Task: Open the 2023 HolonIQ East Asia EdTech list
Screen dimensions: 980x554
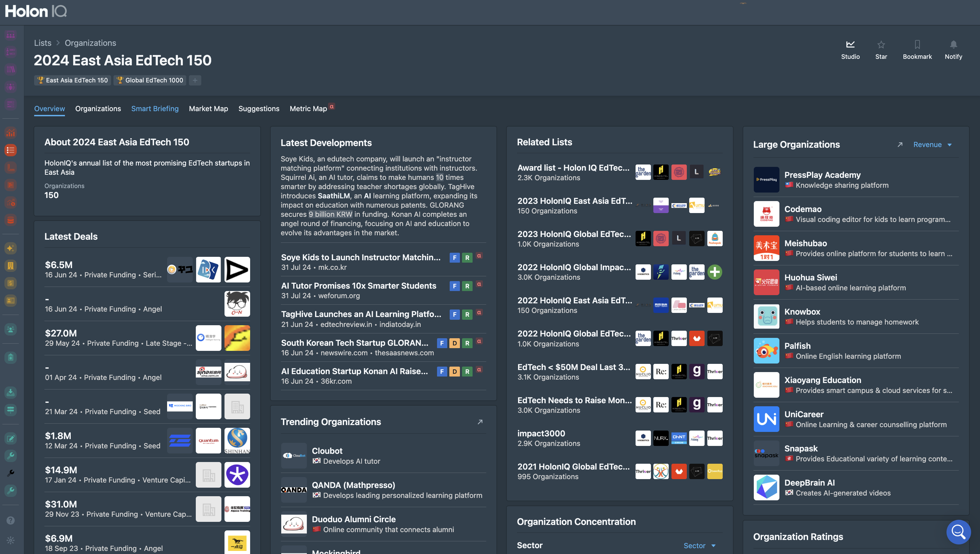Action: point(620,206)
